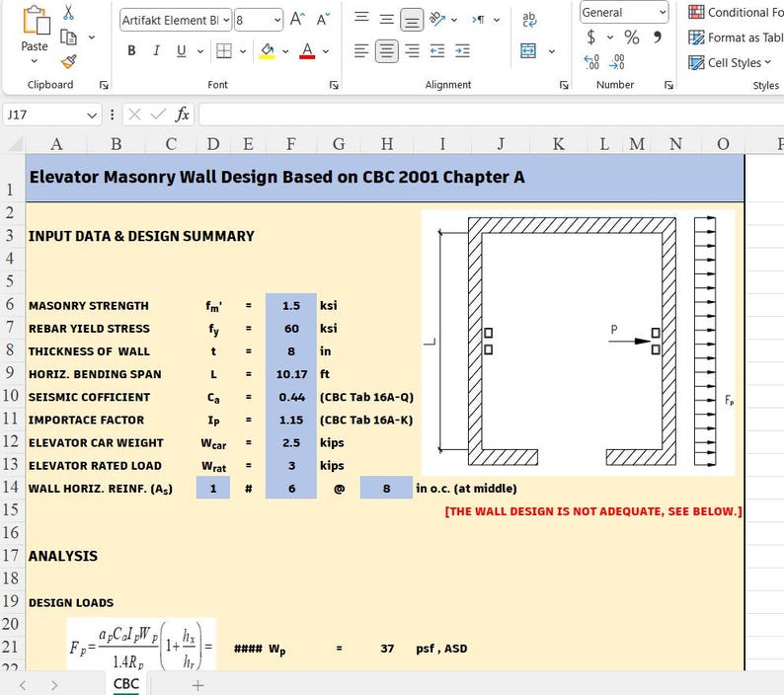The width and height of the screenshot is (784, 695).
Task: Apply percent style format
Action: tap(632, 37)
